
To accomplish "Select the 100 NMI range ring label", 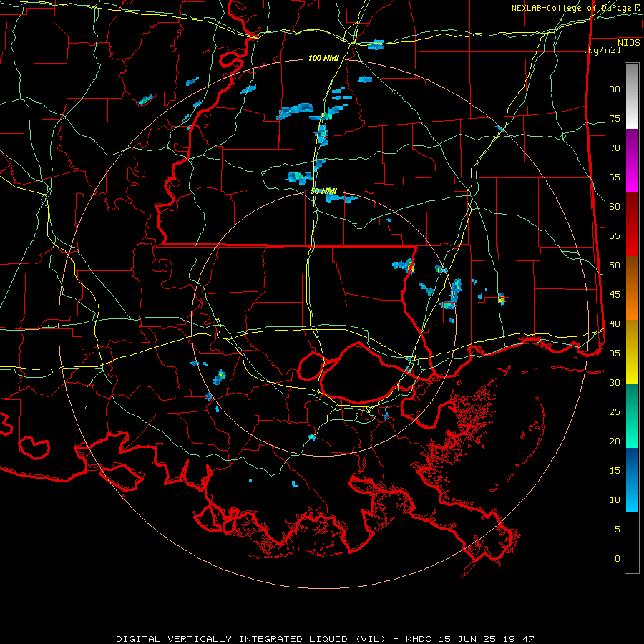I will 323,59.
